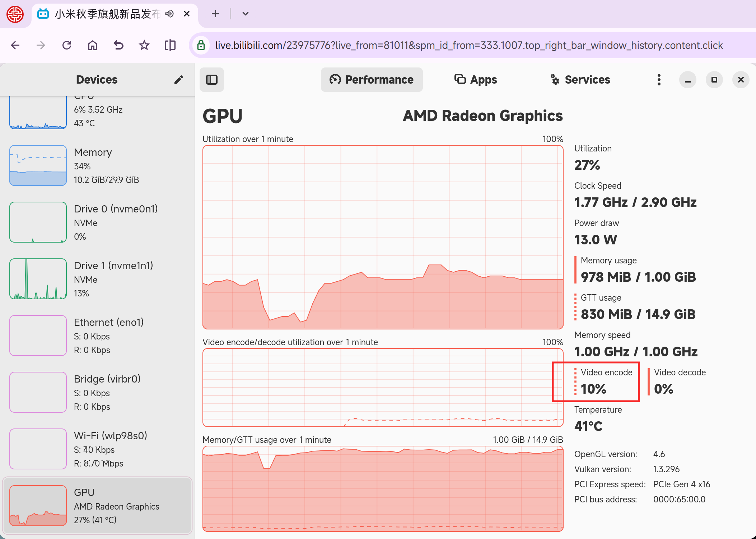This screenshot has width=756, height=539.
Task: Click the PCI bus address 0000:65:00.0
Action: (679, 499)
